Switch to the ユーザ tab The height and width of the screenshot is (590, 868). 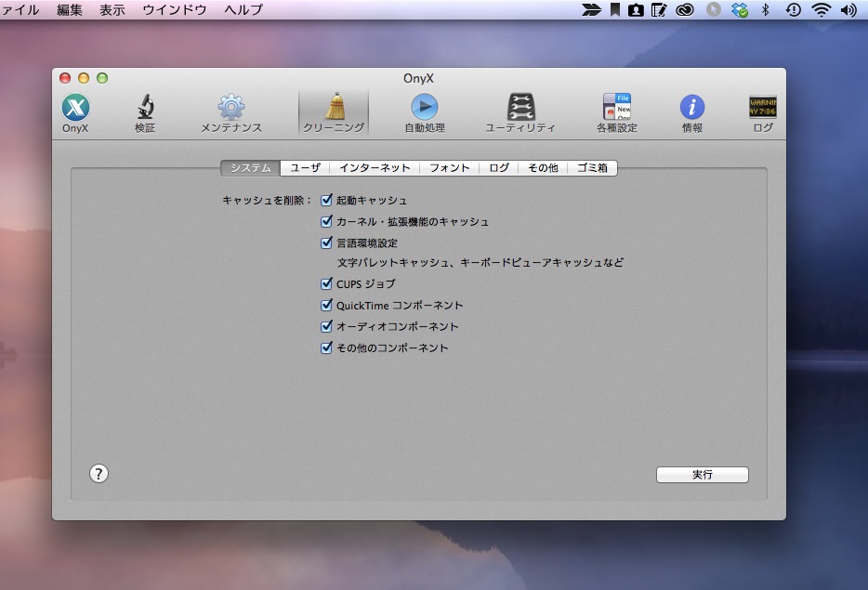coord(305,167)
